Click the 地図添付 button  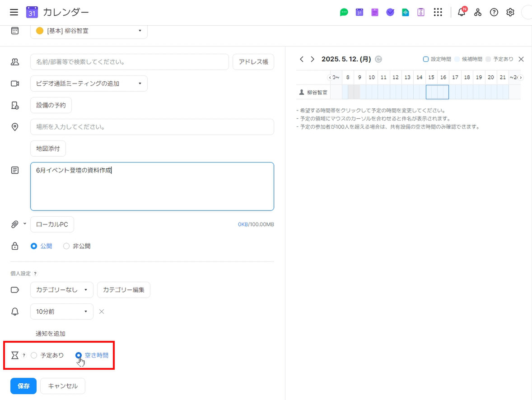point(48,149)
